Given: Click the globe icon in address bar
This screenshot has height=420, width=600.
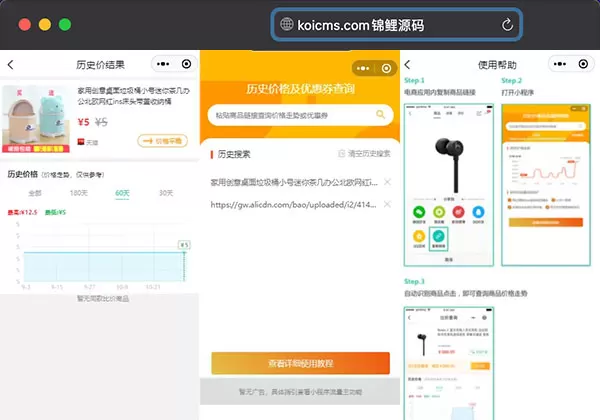Looking at the screenshot, I should click(x=287, y=24).
